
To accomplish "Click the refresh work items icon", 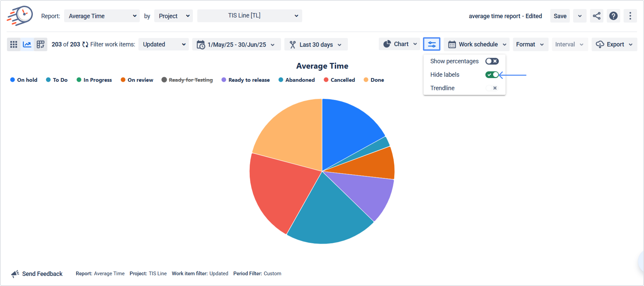I will tap(85, 44).
